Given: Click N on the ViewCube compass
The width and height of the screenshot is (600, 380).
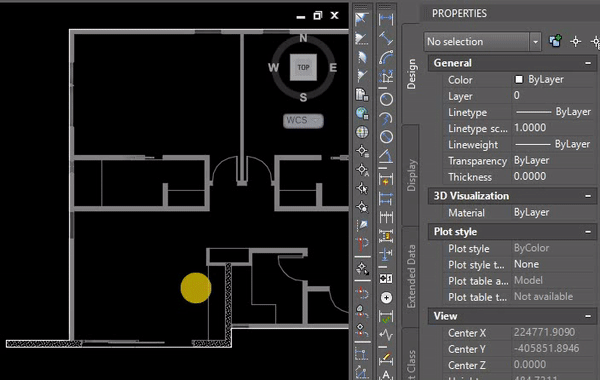Looking at the screenshot, I should click(x=303, y=38).
